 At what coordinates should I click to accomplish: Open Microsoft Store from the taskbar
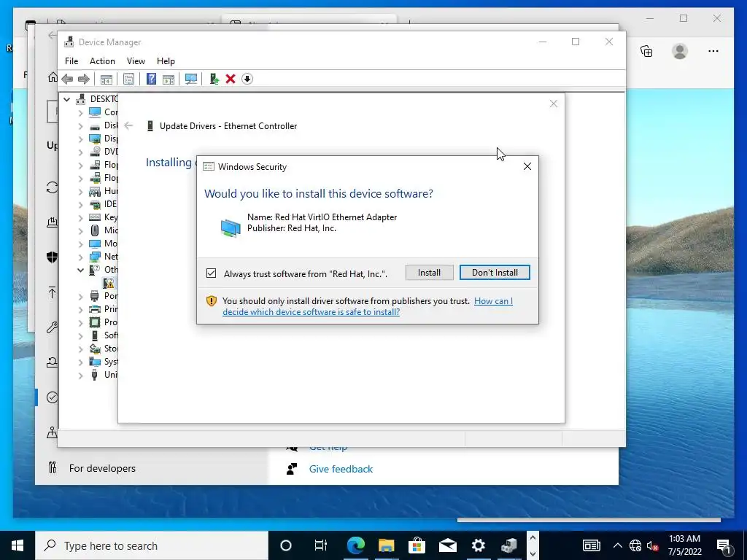tap(417, 545)
